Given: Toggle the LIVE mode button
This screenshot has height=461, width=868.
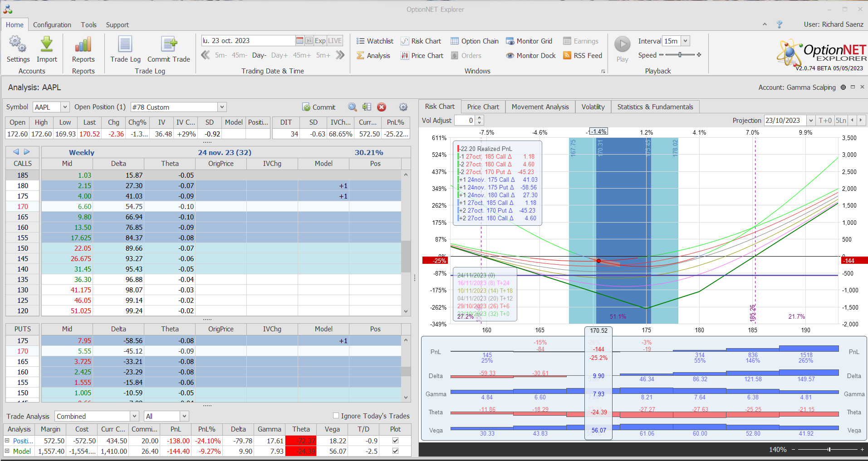Looking at the screenshot, I should point(335,41).
